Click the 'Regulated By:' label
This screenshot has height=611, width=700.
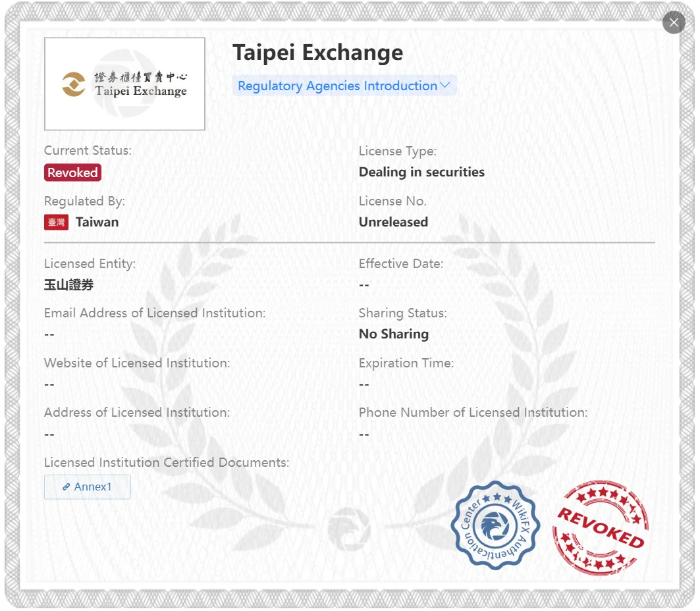coord(85,201)
